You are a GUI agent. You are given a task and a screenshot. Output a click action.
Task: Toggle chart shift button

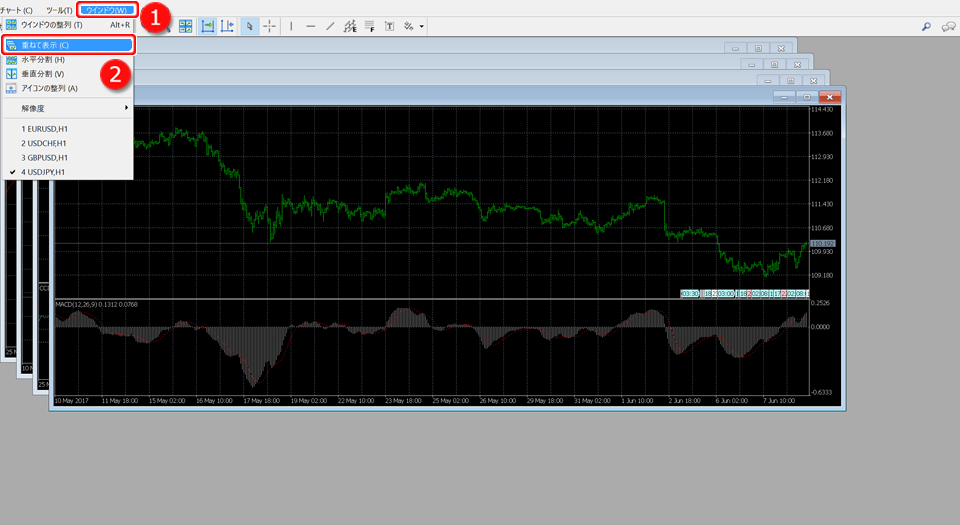point(227,26)
